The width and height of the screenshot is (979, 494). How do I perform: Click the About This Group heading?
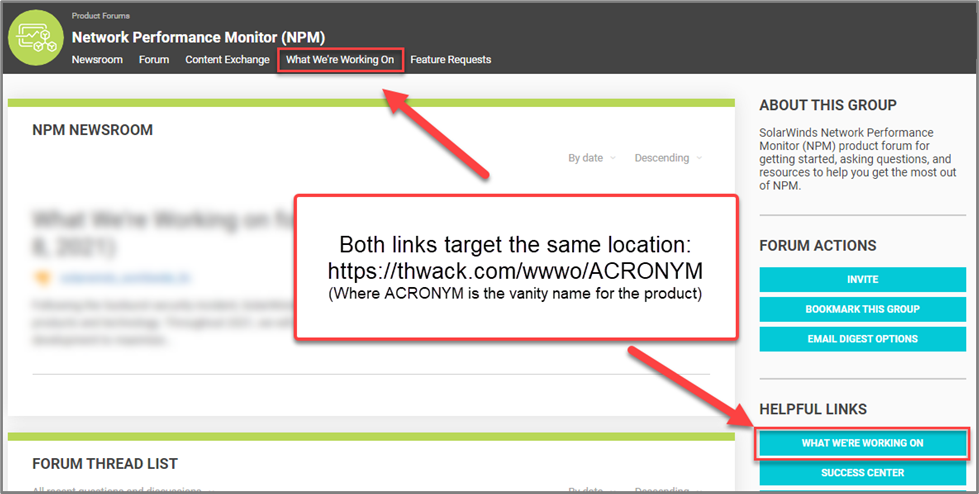[x=828, y=106]
